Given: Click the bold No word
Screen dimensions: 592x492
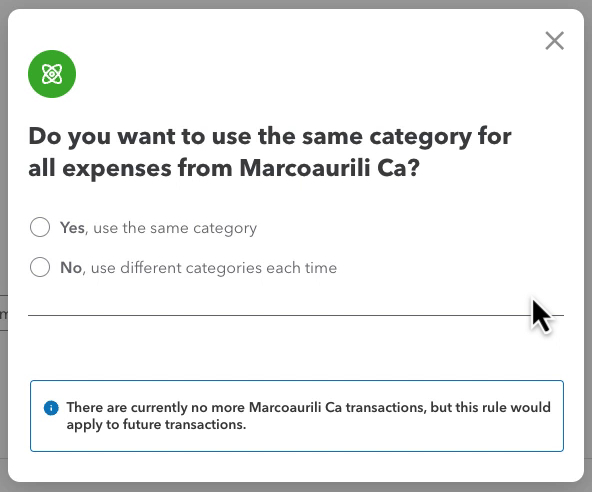Looking at the screenshot, I should pos(71,268).
